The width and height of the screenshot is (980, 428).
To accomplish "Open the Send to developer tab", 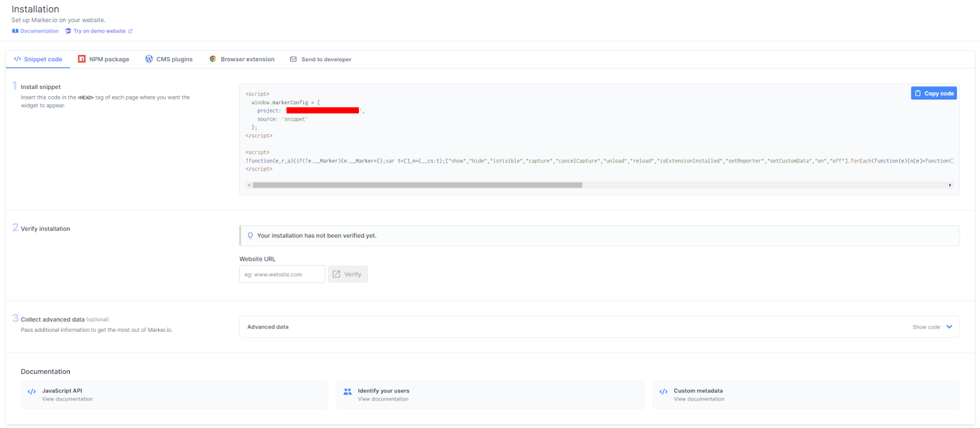I will [x=320, y=59].
